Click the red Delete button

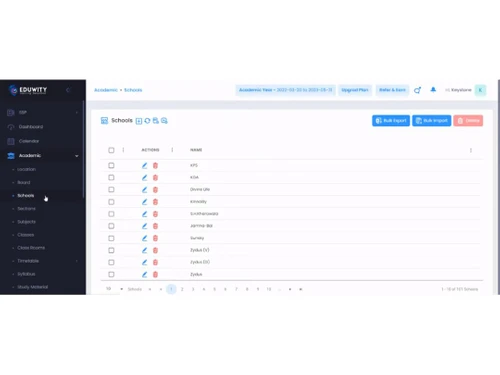click(x=468, y=121)
